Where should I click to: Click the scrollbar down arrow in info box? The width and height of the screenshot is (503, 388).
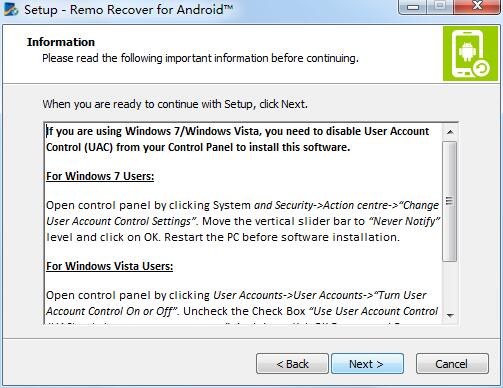coord(450,315)
